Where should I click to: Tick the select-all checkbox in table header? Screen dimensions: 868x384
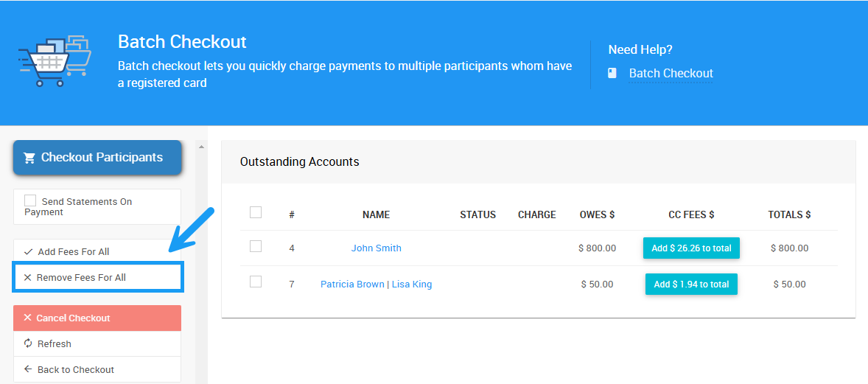(x=256, y=213)
